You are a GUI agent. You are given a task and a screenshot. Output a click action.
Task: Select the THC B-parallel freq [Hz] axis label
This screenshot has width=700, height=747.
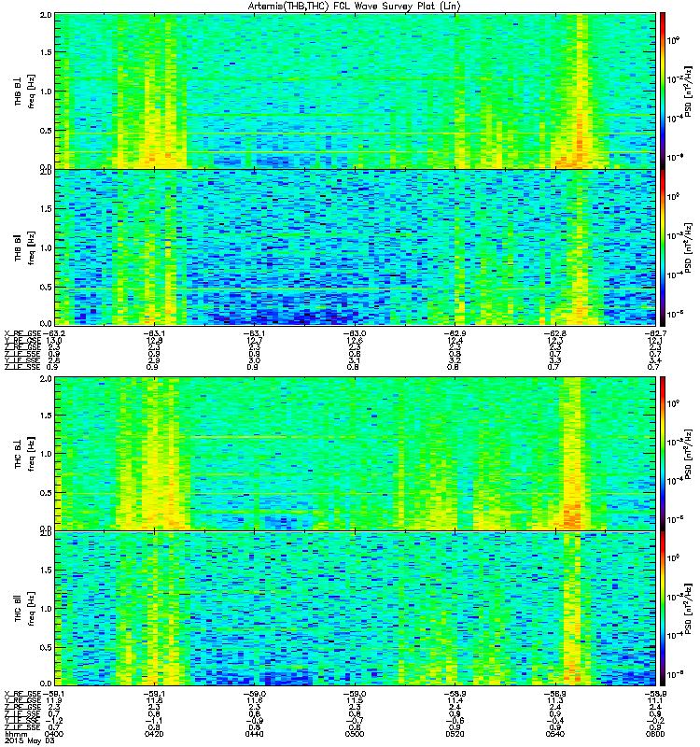coord(24,609)
